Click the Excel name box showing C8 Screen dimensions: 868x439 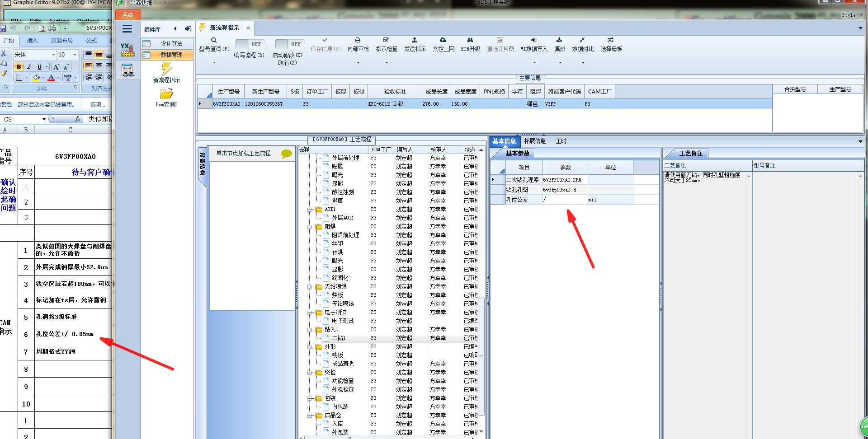tap(25, 119)
